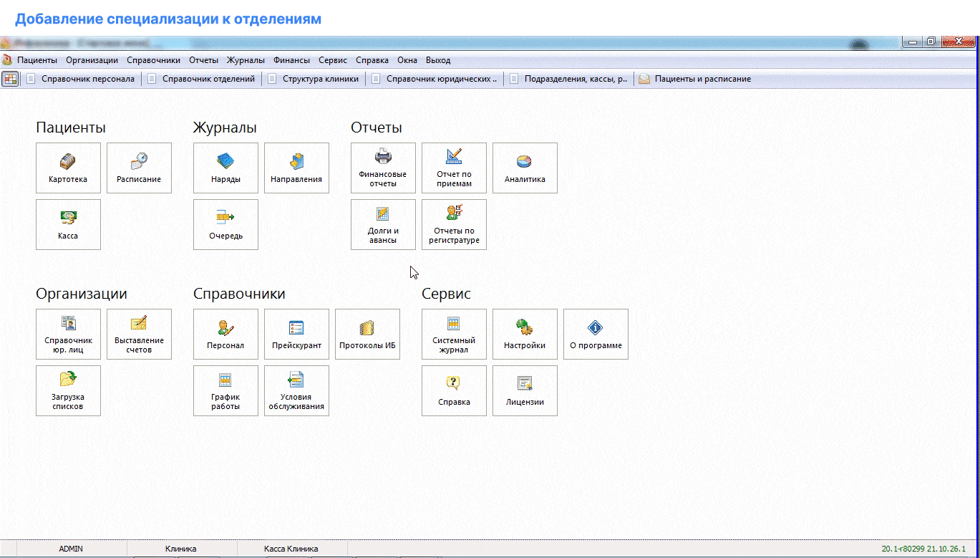Switch to Структура клиники tab
Screen dimensions: 980x558
(x=320, y=79)
